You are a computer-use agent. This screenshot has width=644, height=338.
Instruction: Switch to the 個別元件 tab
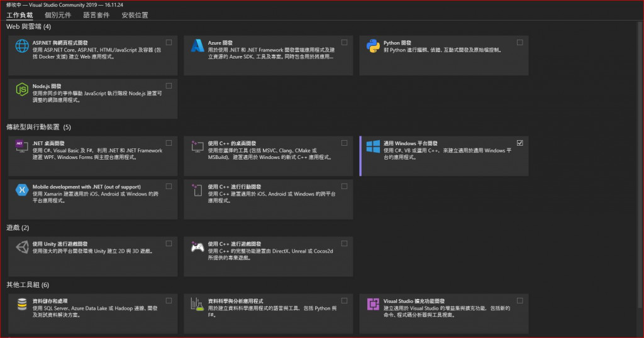pos(58,15)
